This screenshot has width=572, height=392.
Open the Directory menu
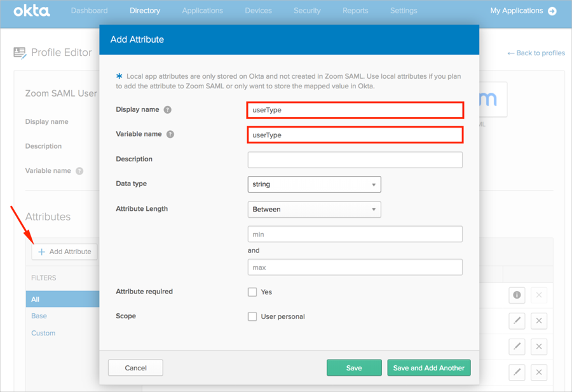pyautogui.click(x=145, y=11)
